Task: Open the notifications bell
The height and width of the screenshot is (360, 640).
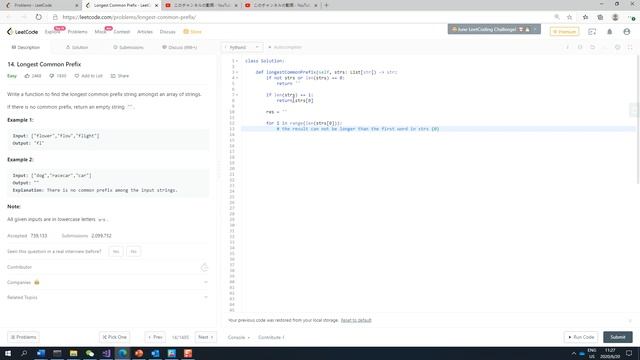Action: pos(609,31)
